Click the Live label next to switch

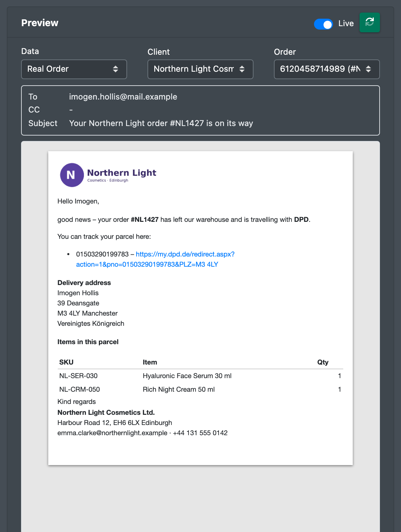[x=346, y=23]
